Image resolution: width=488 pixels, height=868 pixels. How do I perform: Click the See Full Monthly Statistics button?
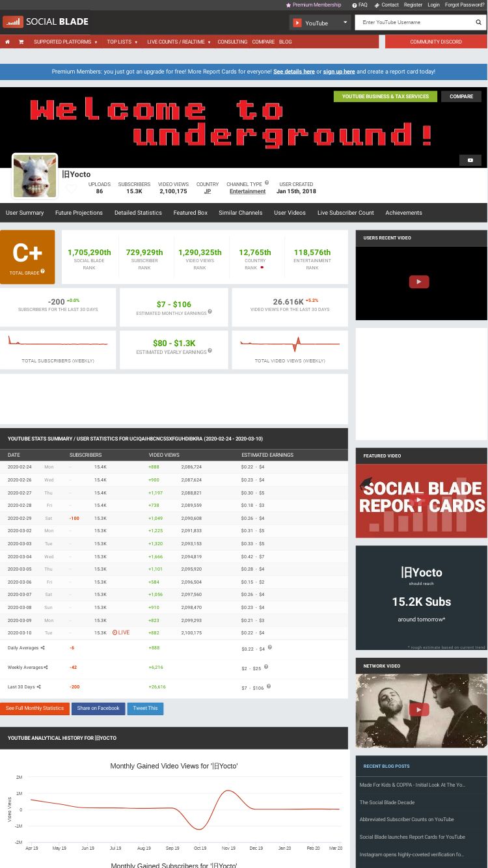[x=34, y=709]
